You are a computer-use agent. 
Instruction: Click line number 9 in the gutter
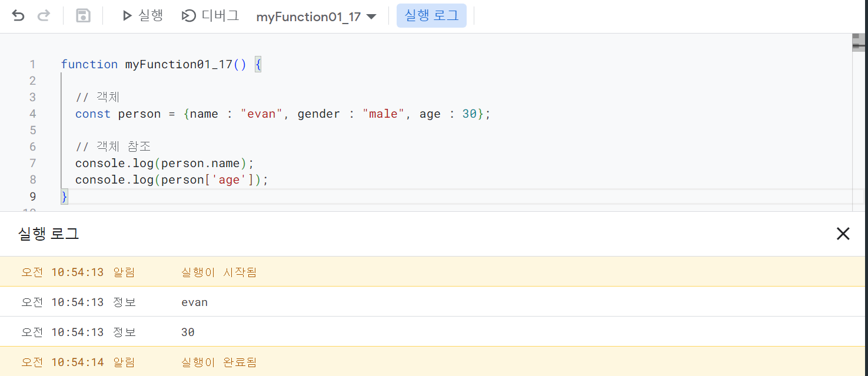[x=32, y=196]
